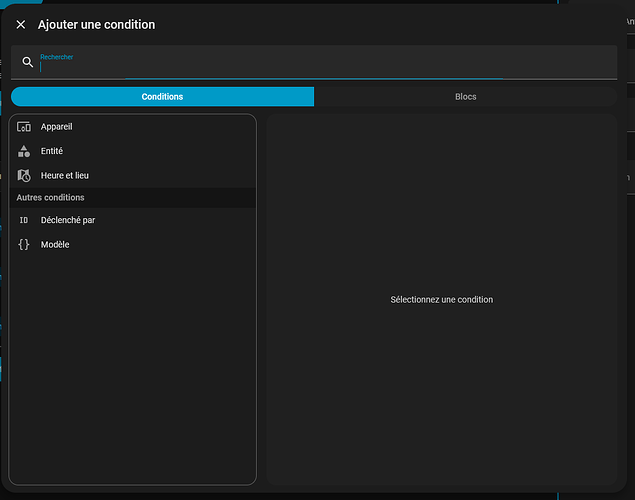Click the Ajouter une condition title

(96, 24)
